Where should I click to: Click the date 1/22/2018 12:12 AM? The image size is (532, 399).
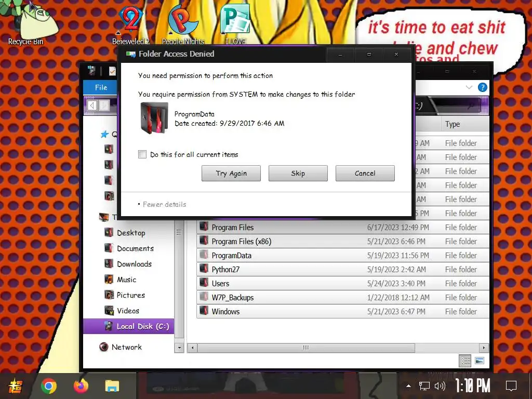point(398,298)
